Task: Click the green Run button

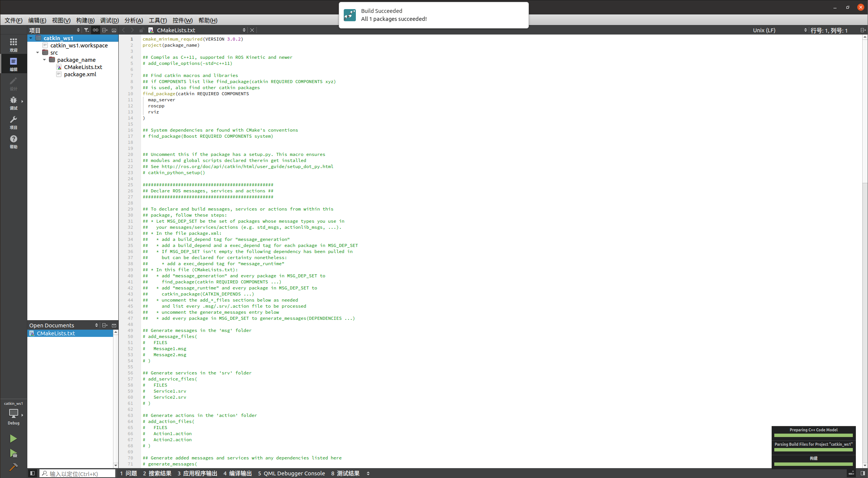Action: pyautogui.click(x=13, y=439)
